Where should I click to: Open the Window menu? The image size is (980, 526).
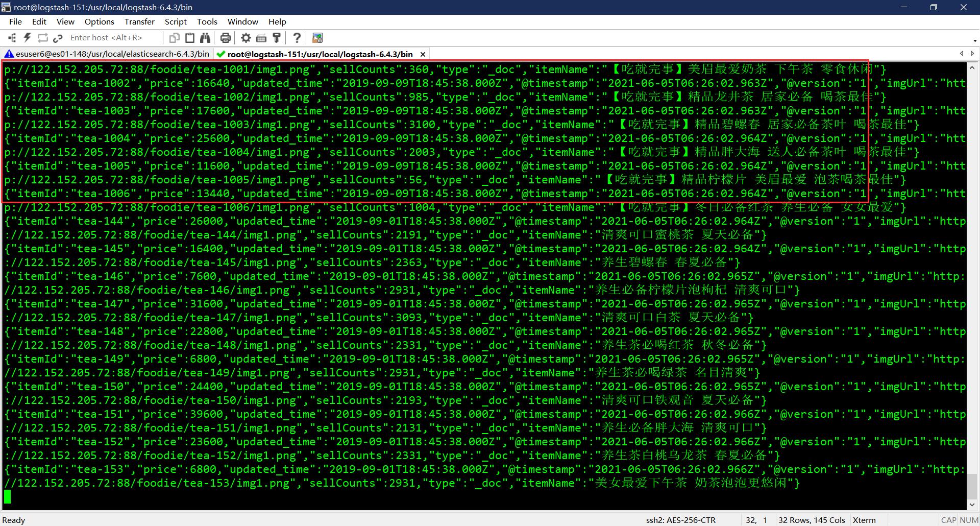pyautogui.click(x=242, y=21)
